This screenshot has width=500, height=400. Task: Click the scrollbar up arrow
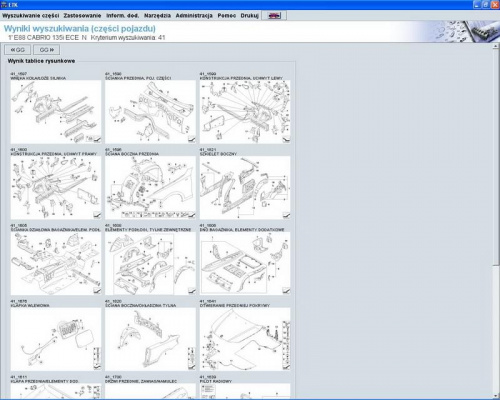click(x=496, y=46)
